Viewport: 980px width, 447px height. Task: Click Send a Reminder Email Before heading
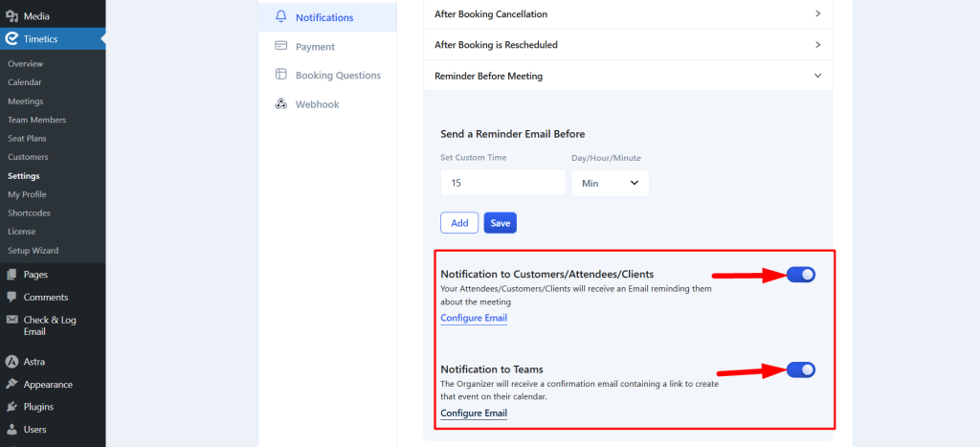(513, 134)
